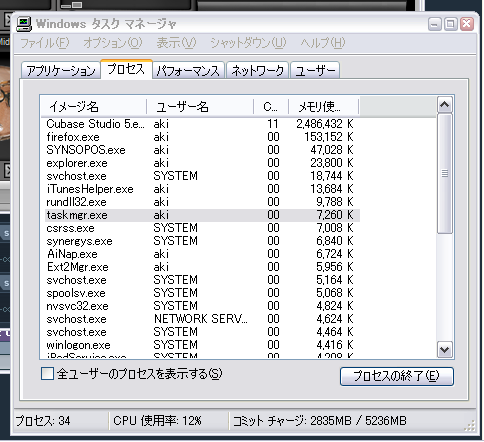Open the ファイル(F) menu
Viewport: 484px width, 442px height.
[x=45, y=43]
